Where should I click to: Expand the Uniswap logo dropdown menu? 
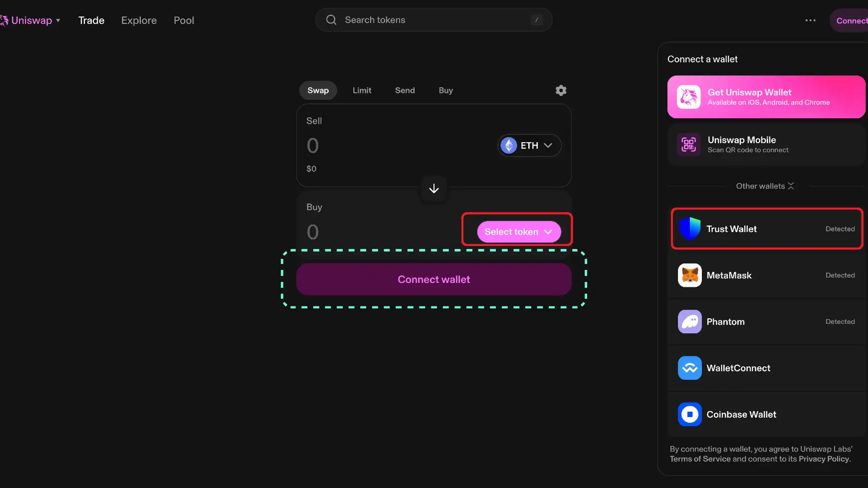58,20
